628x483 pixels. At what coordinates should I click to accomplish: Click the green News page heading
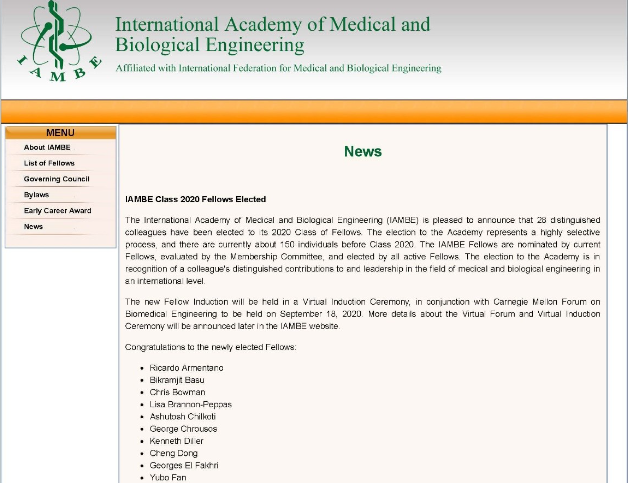[x=362, y=152]
